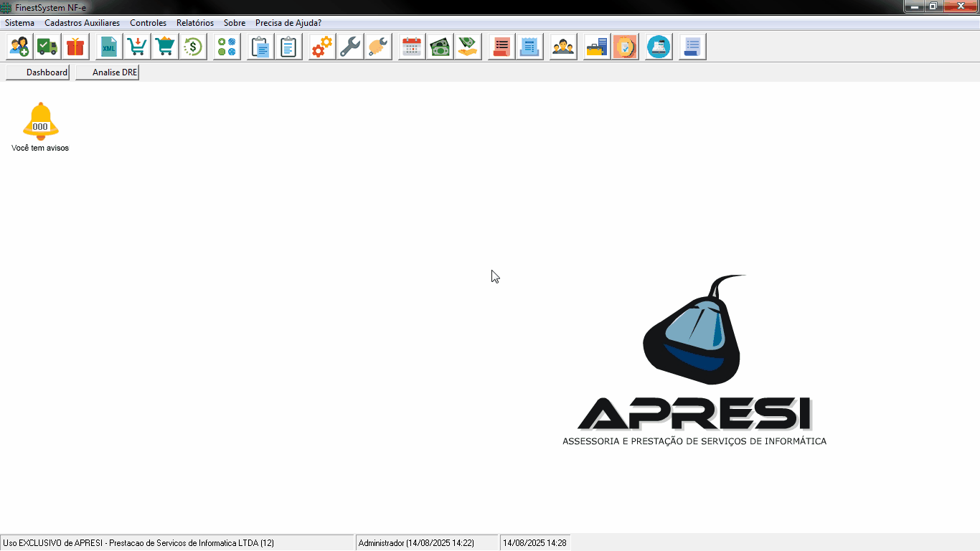Click the add customer people icon
Image resolution: width=980 pixels, height=551 pixels.
pos(20,47)
